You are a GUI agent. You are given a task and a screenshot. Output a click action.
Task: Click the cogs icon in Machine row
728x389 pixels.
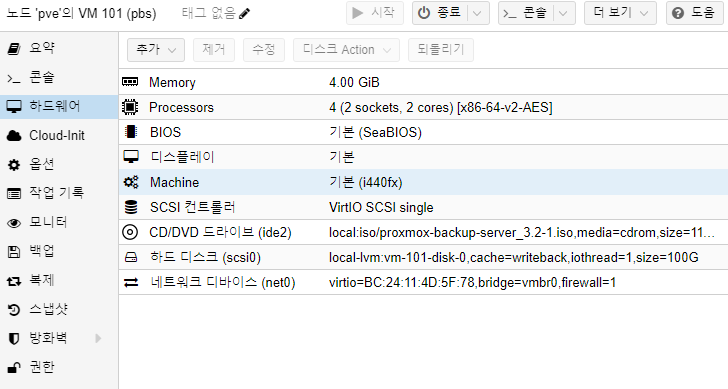click(131, 182)
